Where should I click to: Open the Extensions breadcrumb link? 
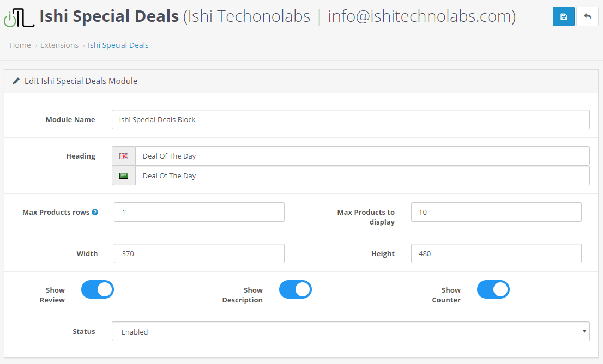coord(59,45)
